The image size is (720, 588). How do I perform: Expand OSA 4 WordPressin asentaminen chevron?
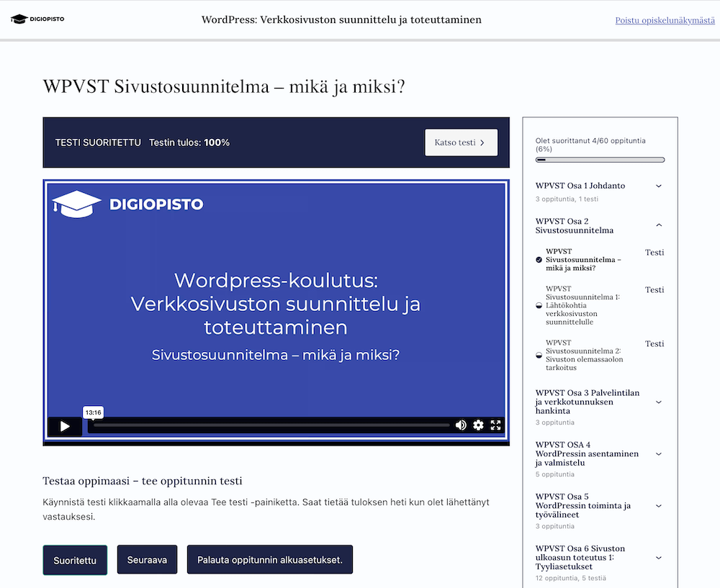(x=659, y=454)
